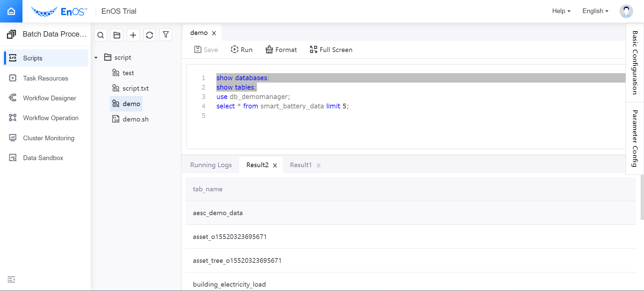
Task: Open search in the script panel
Action: [101, 35]
